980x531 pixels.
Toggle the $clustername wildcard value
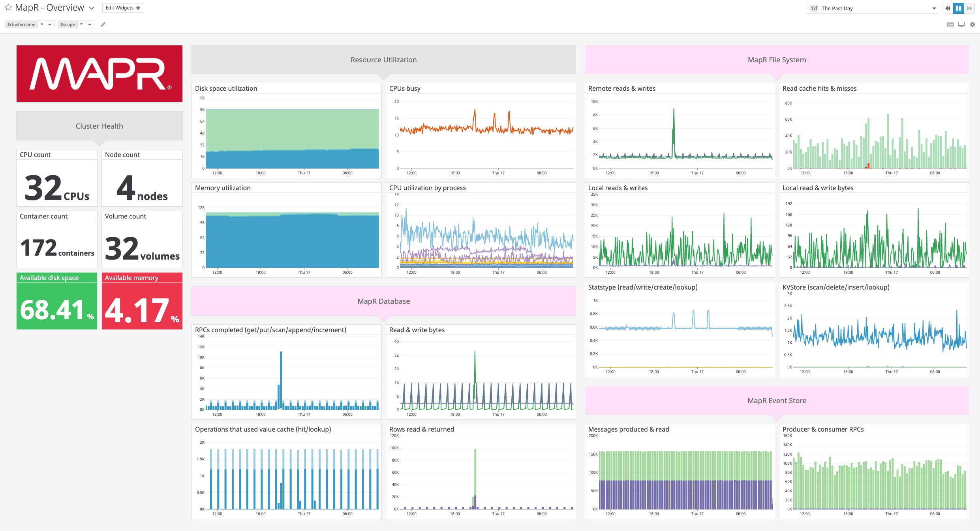pyautogui.click(x=41, y=24)
